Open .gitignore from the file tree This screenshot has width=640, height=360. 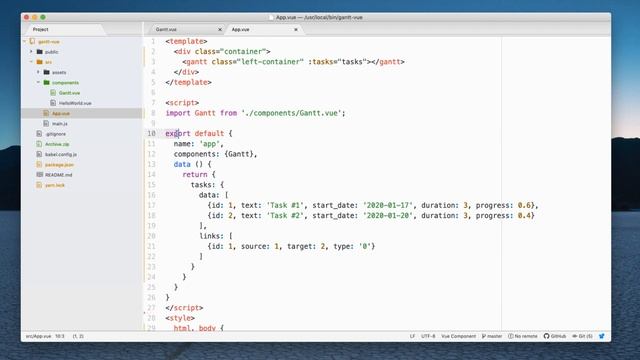click(x=56, y=134)
